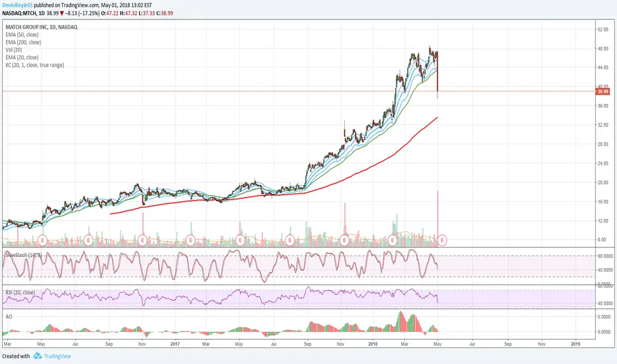This screenshot has width=617, height=364.
Task: Click the AO pane 5.0000 scale label
Action: [x=604, y=317]
